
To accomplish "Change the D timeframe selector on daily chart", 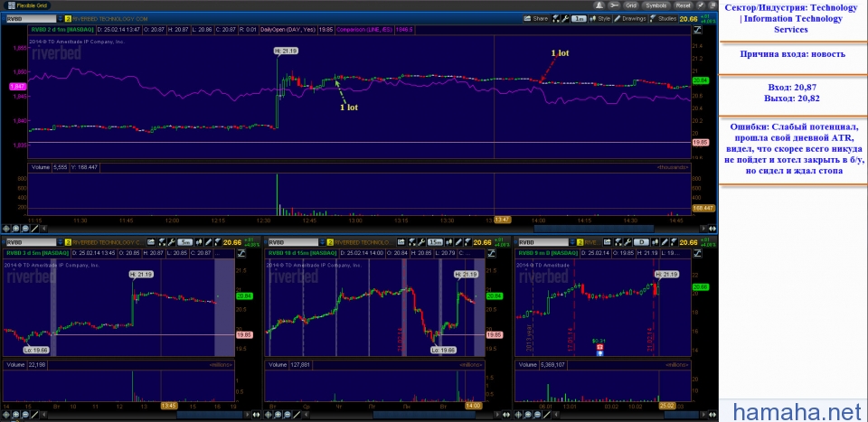I will tap(642, 242).
